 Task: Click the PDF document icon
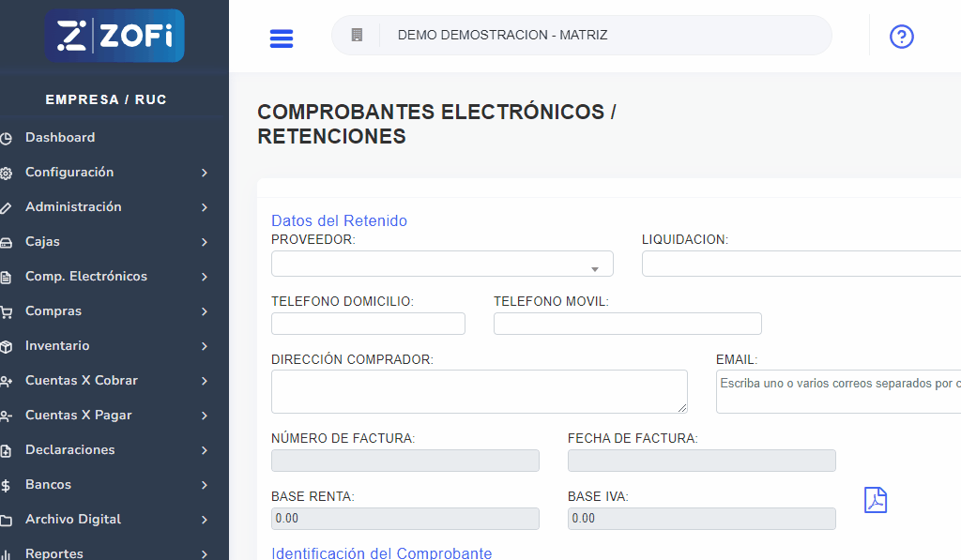point(875,500)
